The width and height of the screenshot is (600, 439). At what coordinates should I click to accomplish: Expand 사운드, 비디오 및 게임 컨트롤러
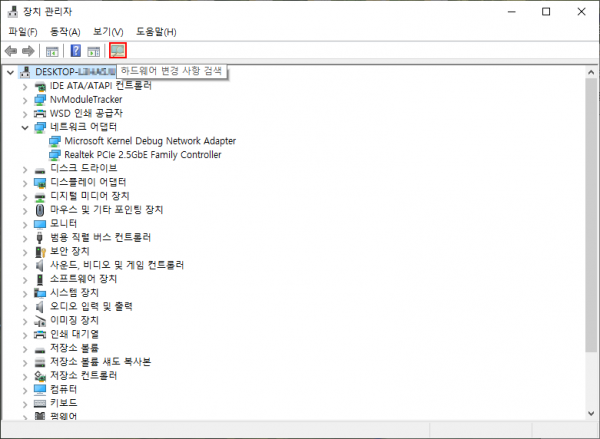26,265
